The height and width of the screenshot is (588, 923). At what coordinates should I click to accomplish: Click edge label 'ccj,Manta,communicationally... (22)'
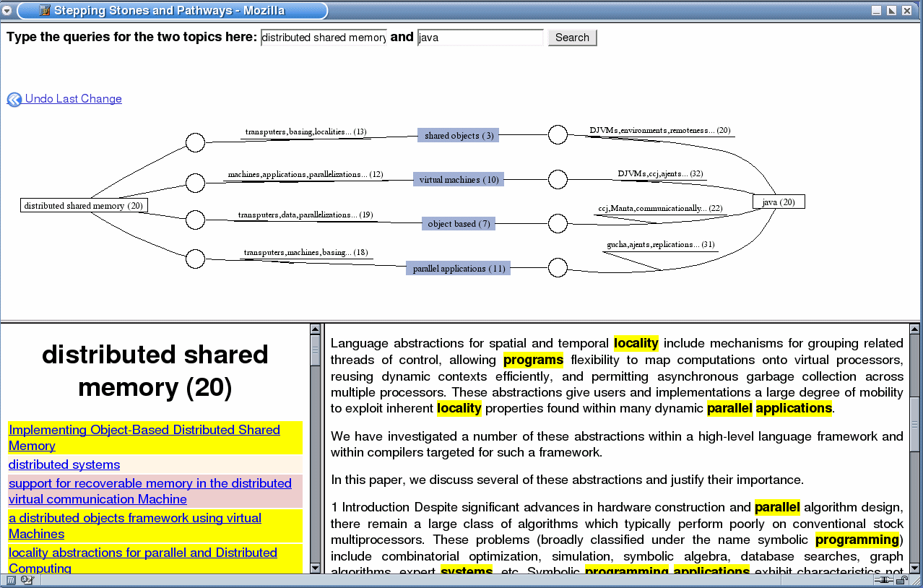[660, 208]
